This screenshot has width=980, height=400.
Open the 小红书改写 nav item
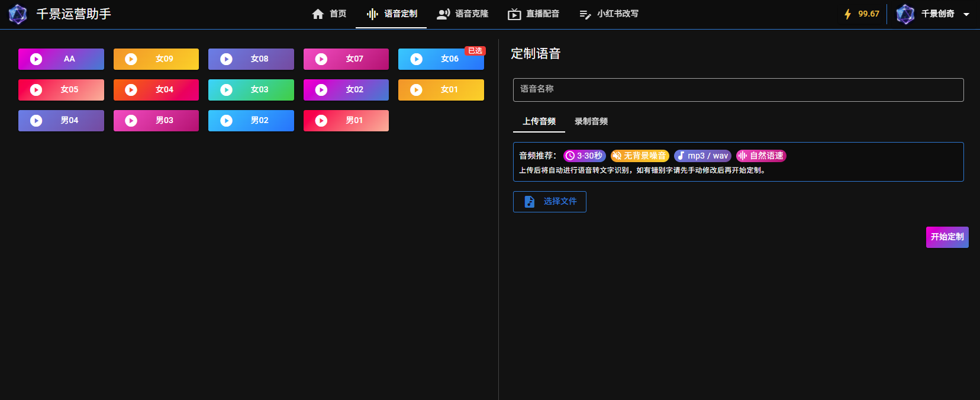pyautogui.click(x=609, y=14)
